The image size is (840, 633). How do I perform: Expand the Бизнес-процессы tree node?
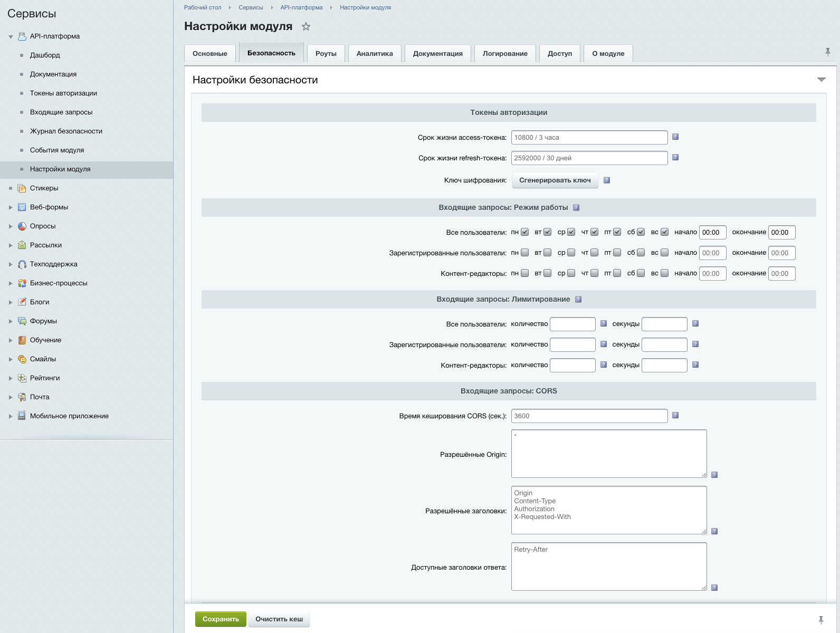point(11,283)
